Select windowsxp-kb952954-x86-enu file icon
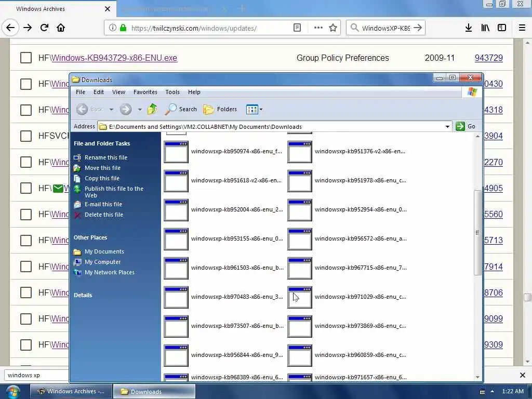The height and width of the screenshot is (399, 532). (x=300, y=210)
